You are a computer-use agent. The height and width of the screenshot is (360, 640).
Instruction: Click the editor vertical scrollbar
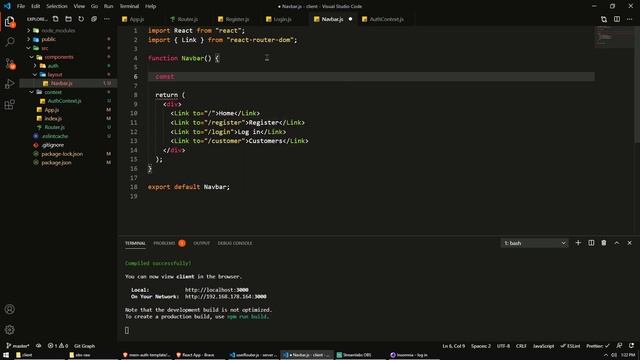[x=638, y=84]
